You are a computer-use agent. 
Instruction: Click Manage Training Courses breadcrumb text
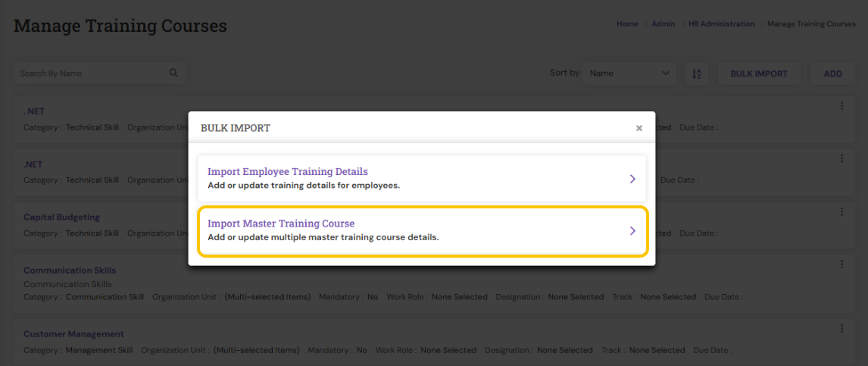[811, 23]
